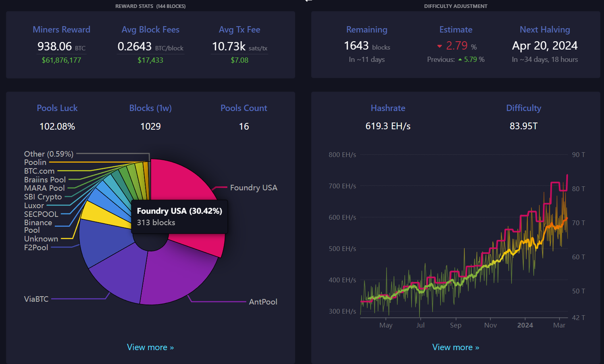This screenshot has height=364, width=604.
Task: Click the $61,876,177 reward amount
Action: [62, 60]
